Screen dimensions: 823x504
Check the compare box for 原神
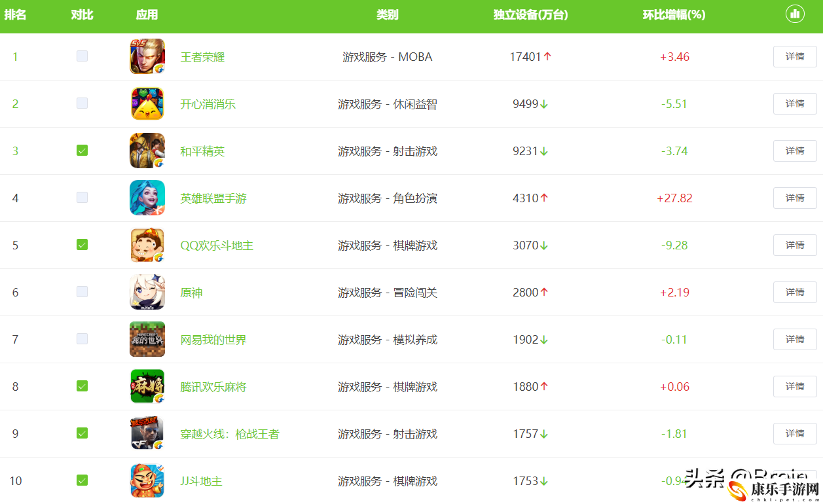[x=82, y=292]
